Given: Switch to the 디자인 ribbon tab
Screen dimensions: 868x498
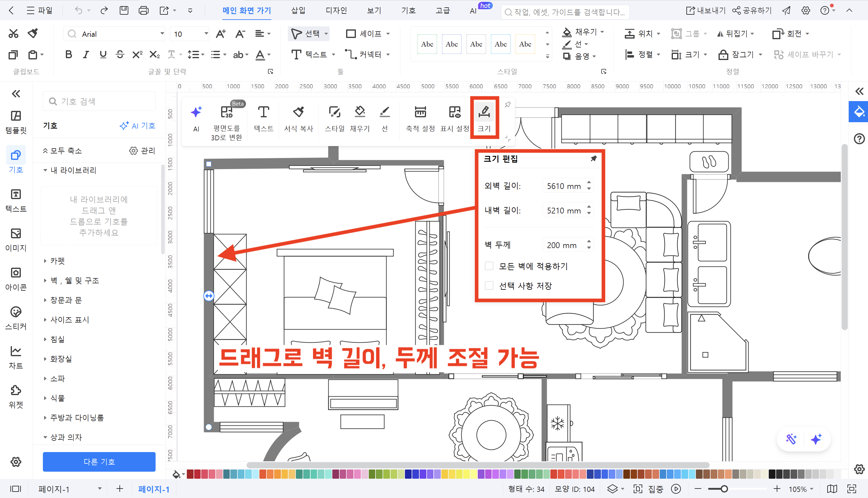Looking at the screenshot, I should [x=336, y=11].
